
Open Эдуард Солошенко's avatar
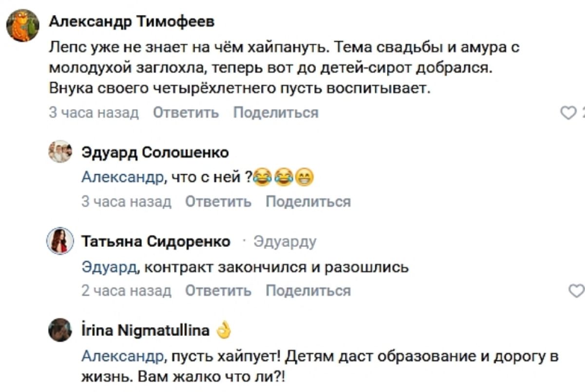click(x=60, y=152)
